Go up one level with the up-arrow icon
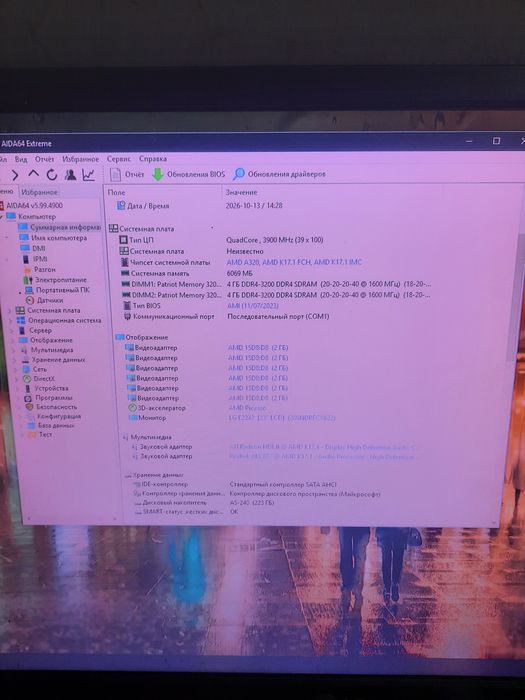 33,174
